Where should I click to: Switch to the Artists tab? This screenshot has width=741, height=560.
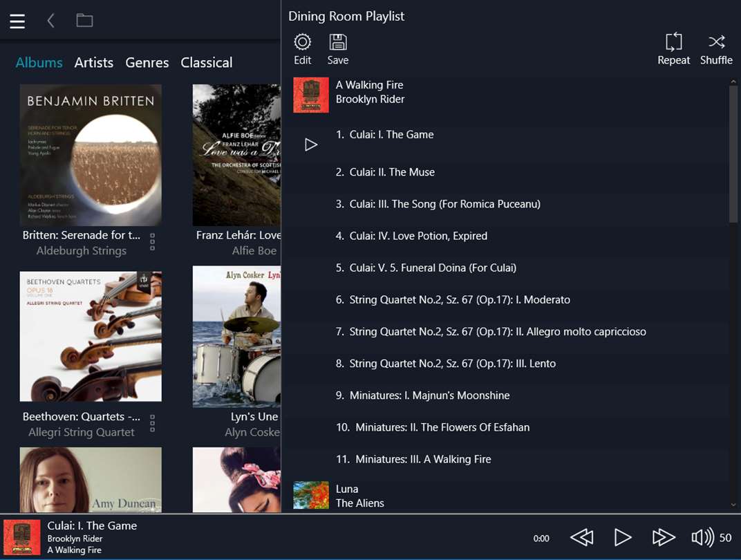click(93, 62)
